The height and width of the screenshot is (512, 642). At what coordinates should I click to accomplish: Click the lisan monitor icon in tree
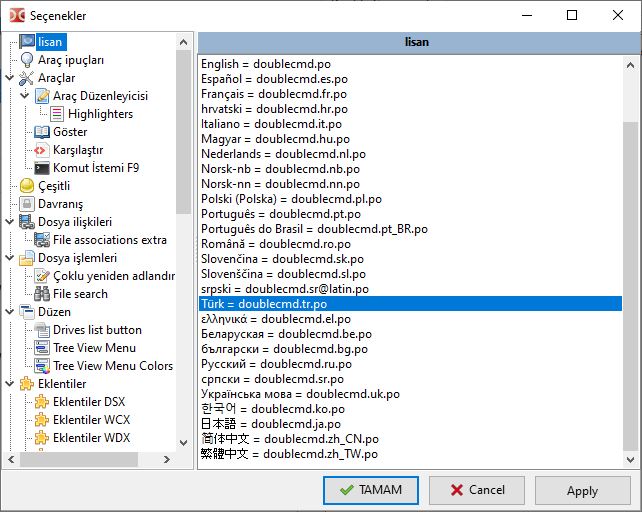coord(27,42)
